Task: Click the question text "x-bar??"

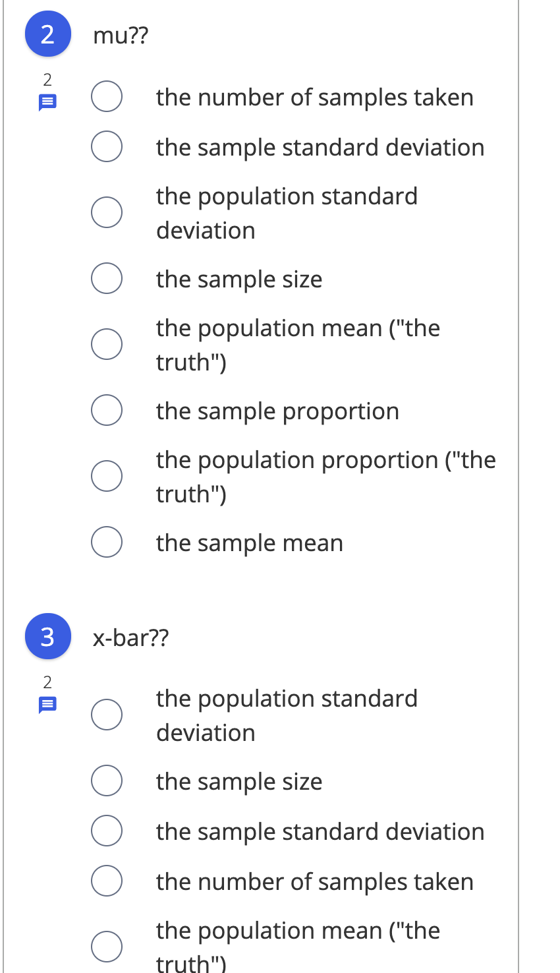Action: click(130, 637)
